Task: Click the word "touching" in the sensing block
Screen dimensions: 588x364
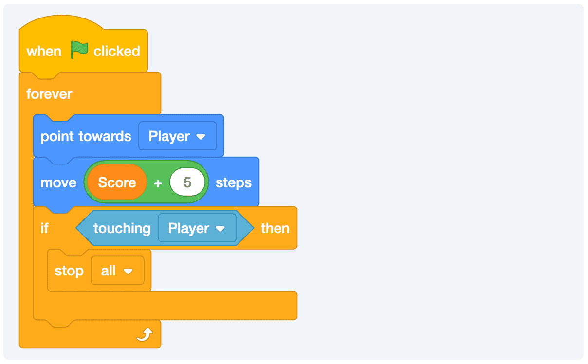Action: pos(122,228)
